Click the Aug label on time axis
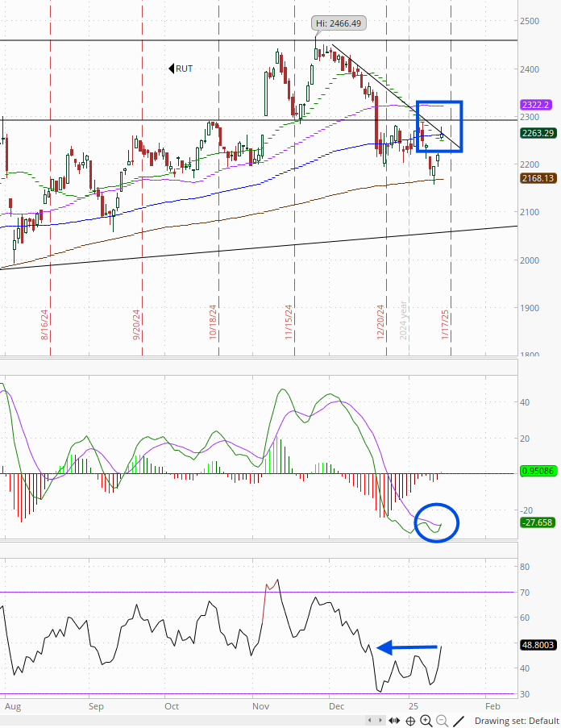This screenshot has width=561, height=728. (x=13, y=707)
